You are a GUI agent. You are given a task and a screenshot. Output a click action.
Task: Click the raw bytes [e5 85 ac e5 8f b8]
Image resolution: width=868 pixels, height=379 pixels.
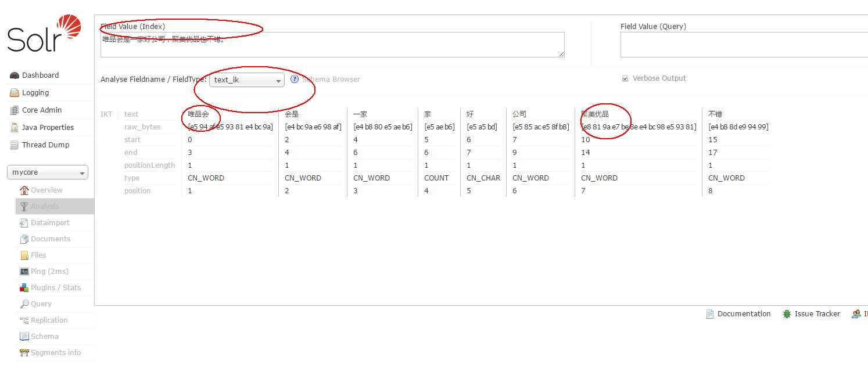541,127
